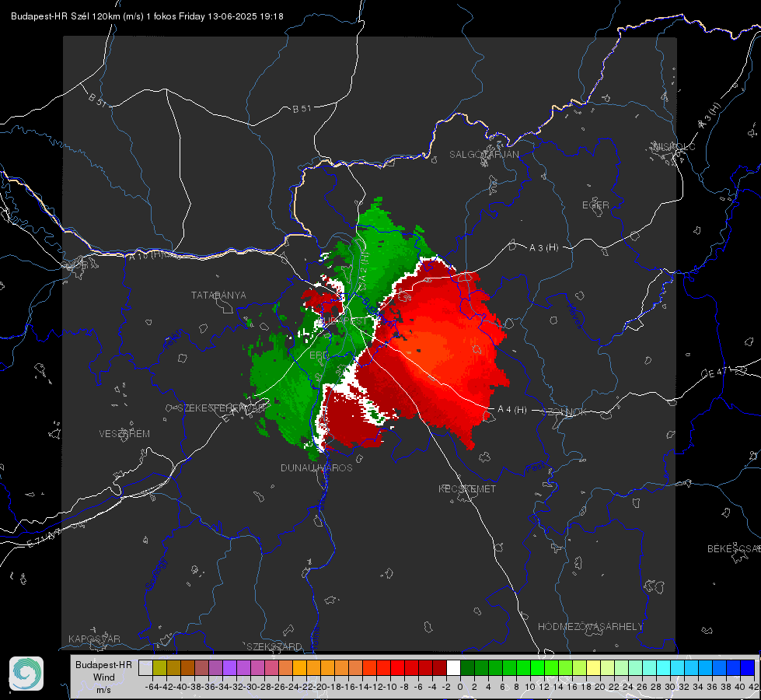Click the SZÉKESFEHÉRVÁR city label
This screenshot has height=700, width=761.
point(222,408)
